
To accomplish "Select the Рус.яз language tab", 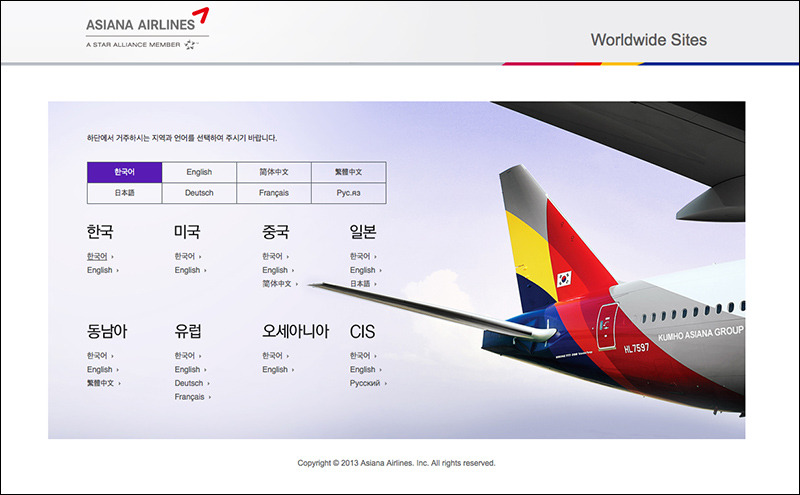I will 348,193.
